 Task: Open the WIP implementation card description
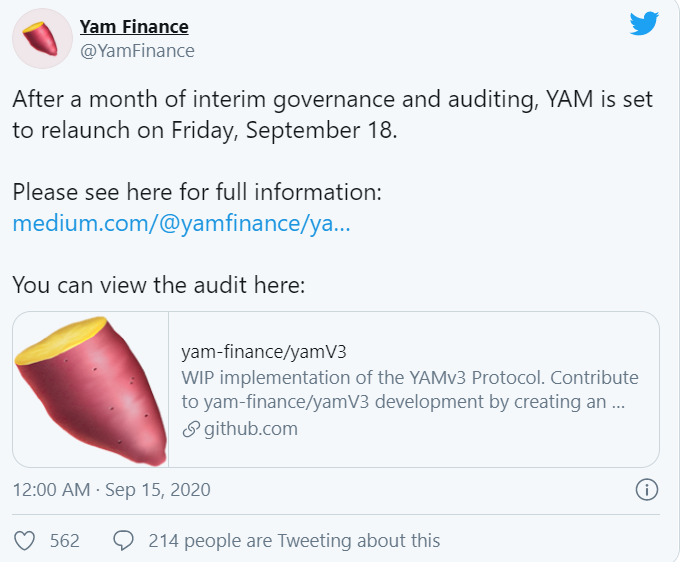[x=410, y=389]
